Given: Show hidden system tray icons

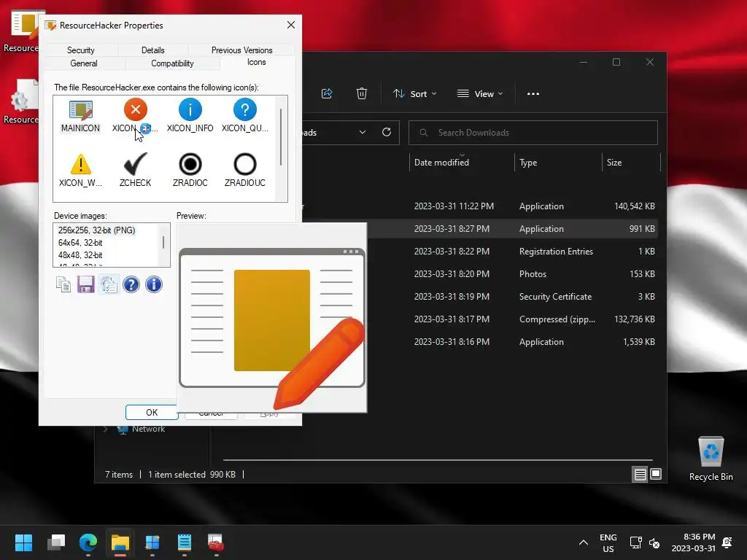Looking at the screenshot, I should [583, 542].
